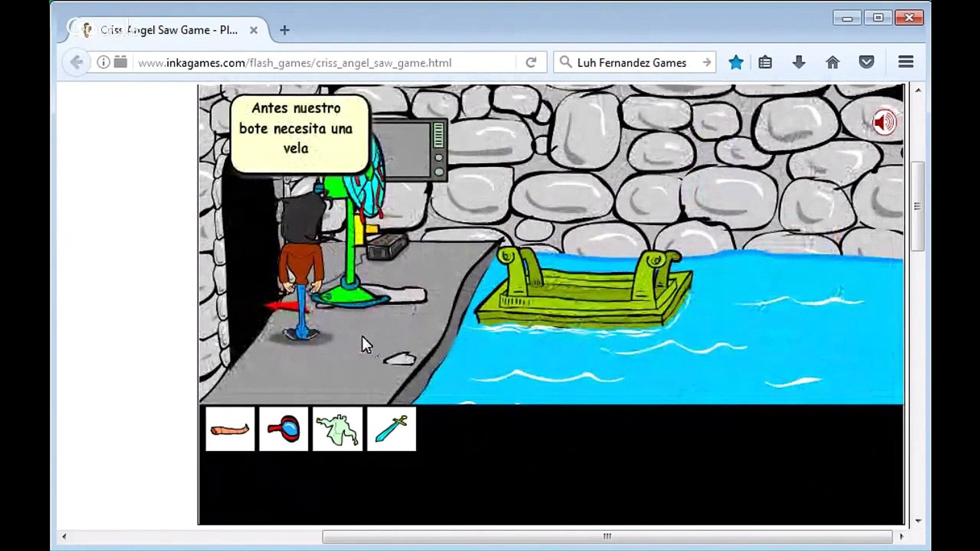Reload the current page
980x551 pixels.
(x=531, y=63)
